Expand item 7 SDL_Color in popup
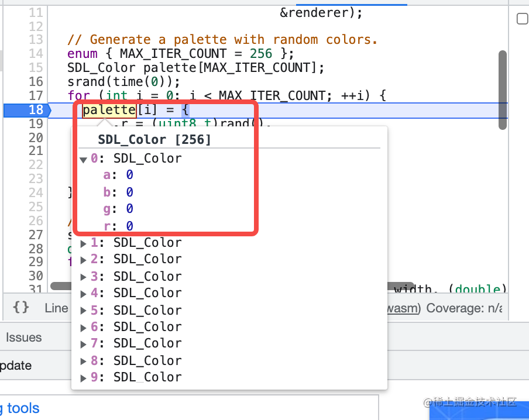The height and width of the screenshot is (420, 529). coord(83,344)
